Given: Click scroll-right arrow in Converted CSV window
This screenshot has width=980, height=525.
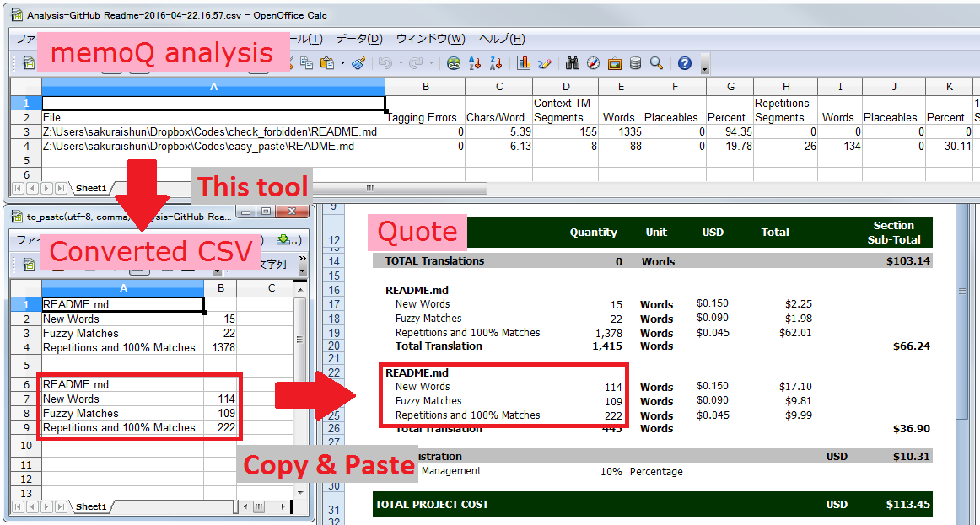Looking at the screenshot, I should (x=283, y=506).
